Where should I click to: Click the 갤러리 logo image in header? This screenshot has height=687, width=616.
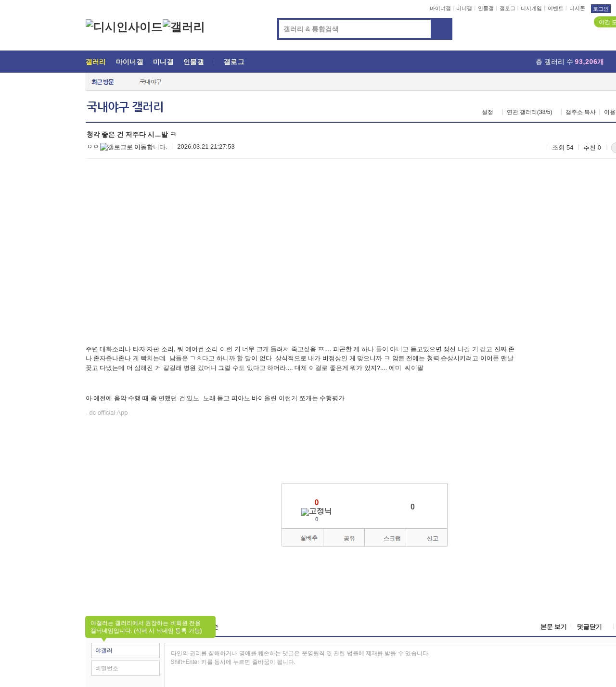(184, 27)
